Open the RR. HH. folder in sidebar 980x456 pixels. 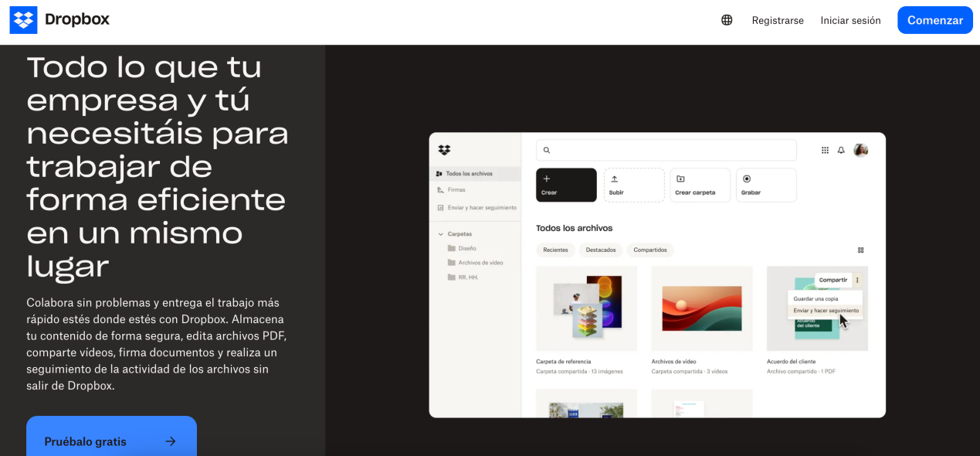point(463,277)
